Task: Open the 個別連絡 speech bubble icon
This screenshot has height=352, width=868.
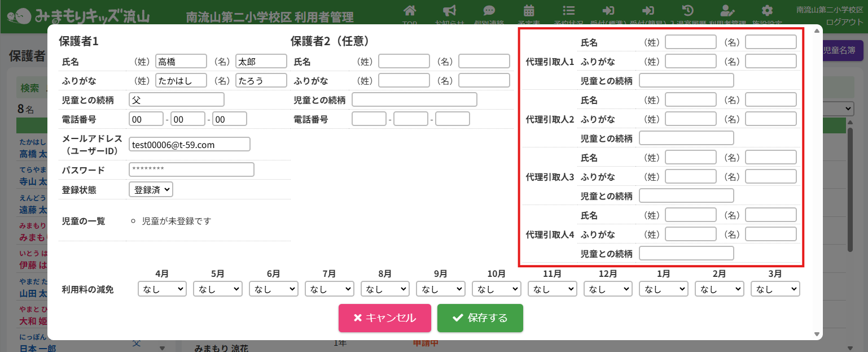Action: point(489,11)
